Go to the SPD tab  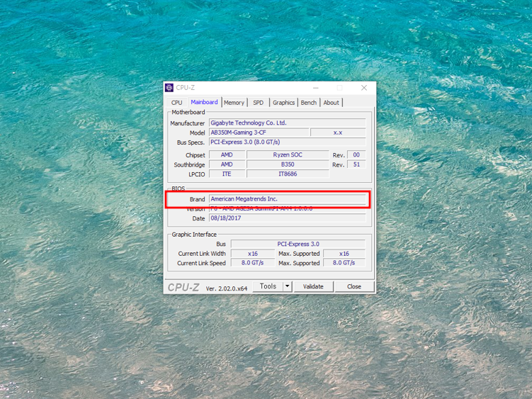pyautogui.click(x=258, y=103)
